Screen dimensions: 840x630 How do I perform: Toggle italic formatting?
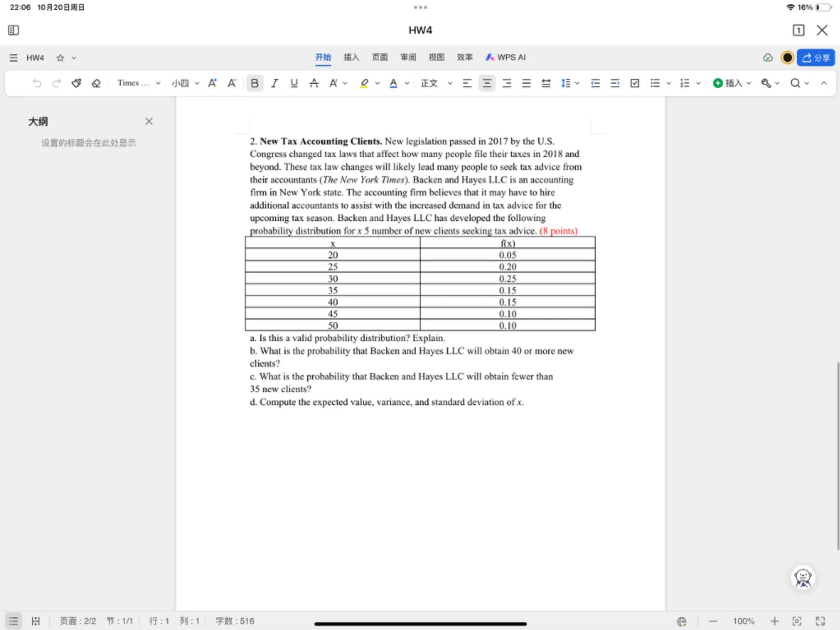pos(274,83)
